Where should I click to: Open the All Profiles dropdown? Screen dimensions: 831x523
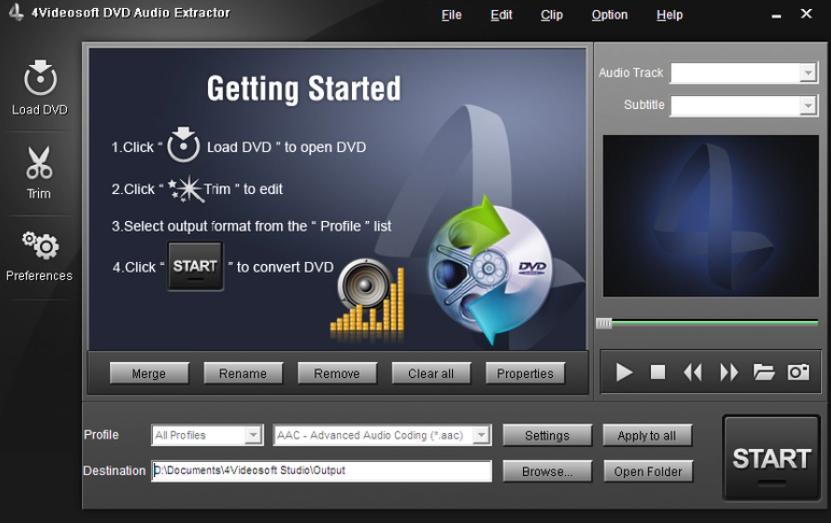(x=253, y=436)
